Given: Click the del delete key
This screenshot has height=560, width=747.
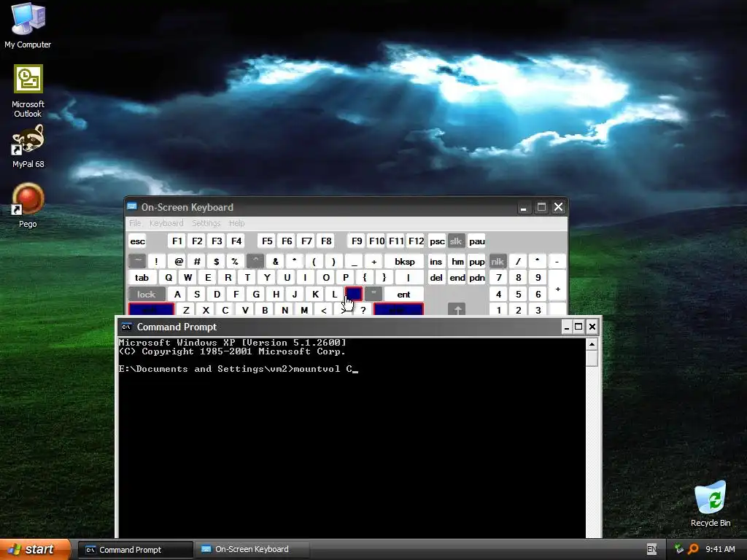Looking at the screenshot, I should click(x=436, y=278).
